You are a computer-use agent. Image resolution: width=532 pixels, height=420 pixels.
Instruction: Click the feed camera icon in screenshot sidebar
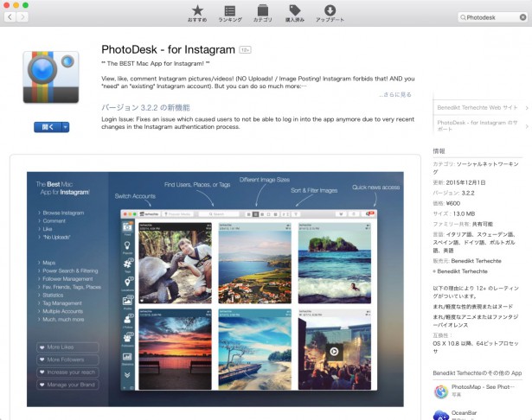(127, 228)
